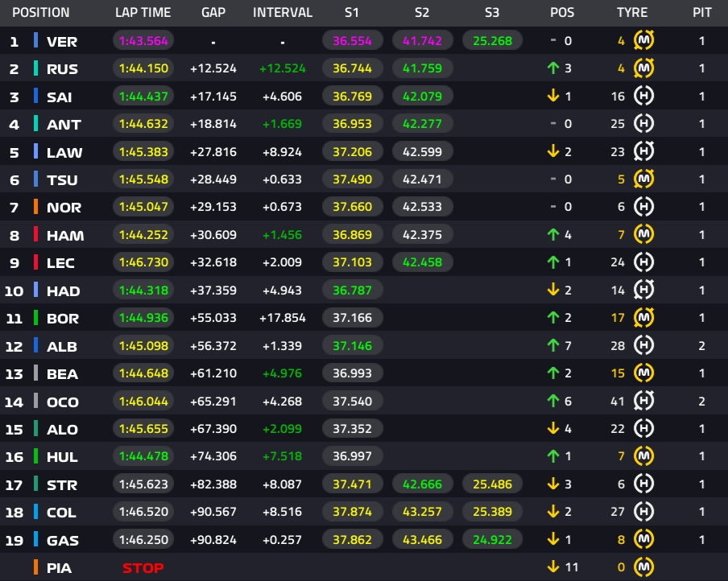Screen dimensions: 728x581
Task: Click green lap time 1:44.437 for SAI
Action: 143,96
